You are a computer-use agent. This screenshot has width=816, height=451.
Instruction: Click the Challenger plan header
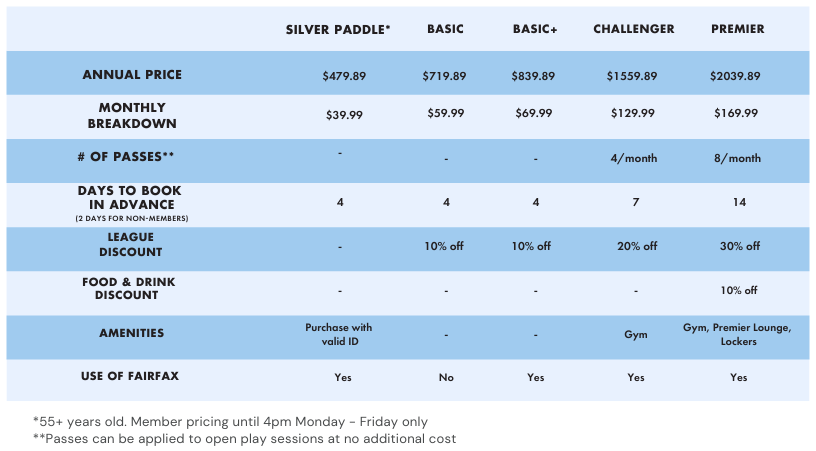point(634,29)
